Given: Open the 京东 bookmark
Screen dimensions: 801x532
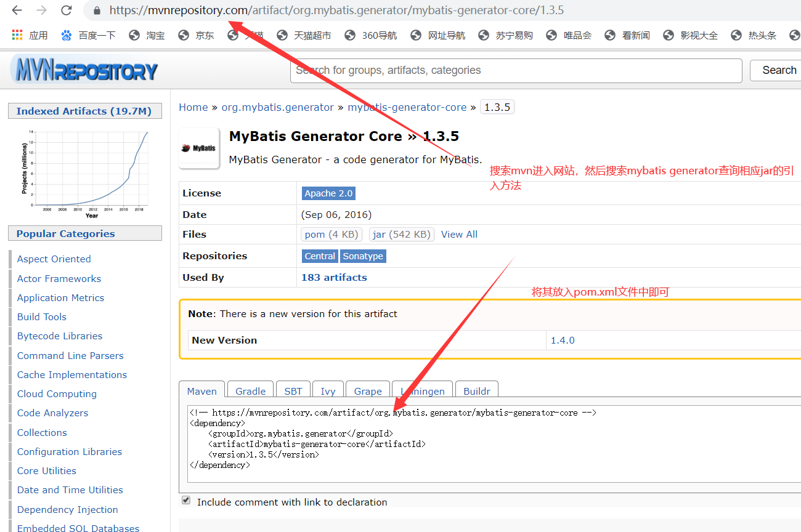Looking at the screenshot, I should (x=196, y=35).
